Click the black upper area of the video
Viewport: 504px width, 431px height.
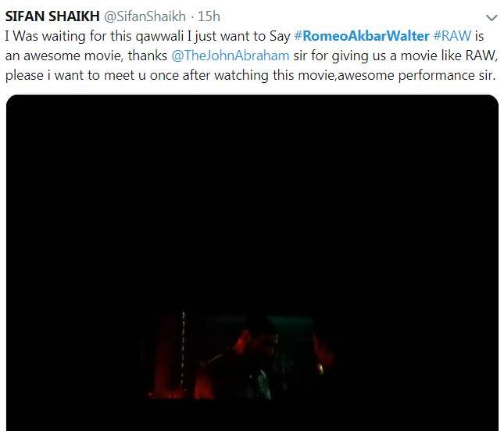click(x=252, y=193)
